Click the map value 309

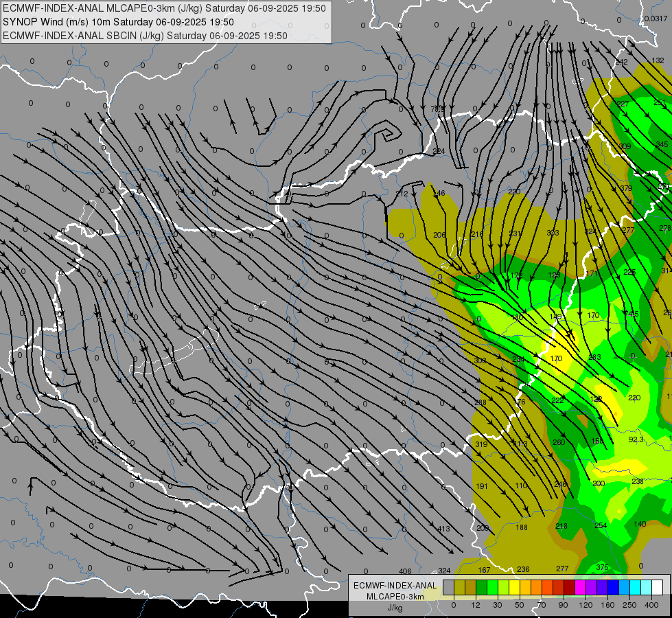tap(625, 146)
